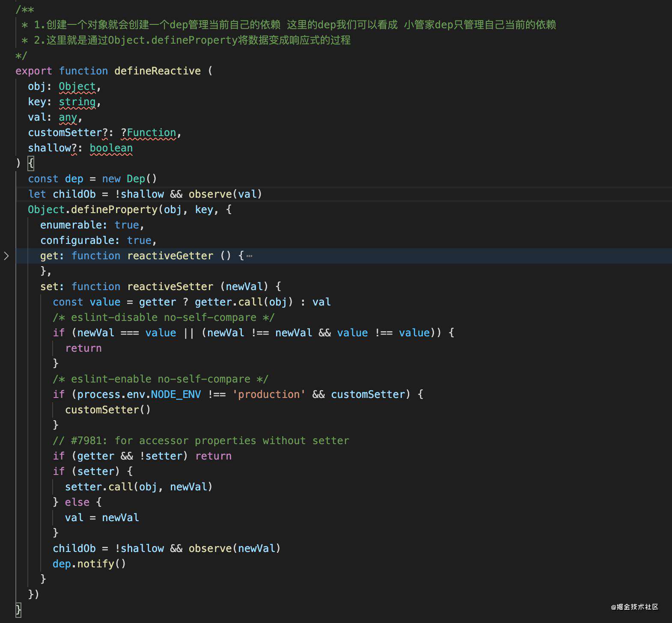Image resolution: width=672 pixels, height=623 pixels.
Task: Click observe(newVal) call
Action: point(235,549)
